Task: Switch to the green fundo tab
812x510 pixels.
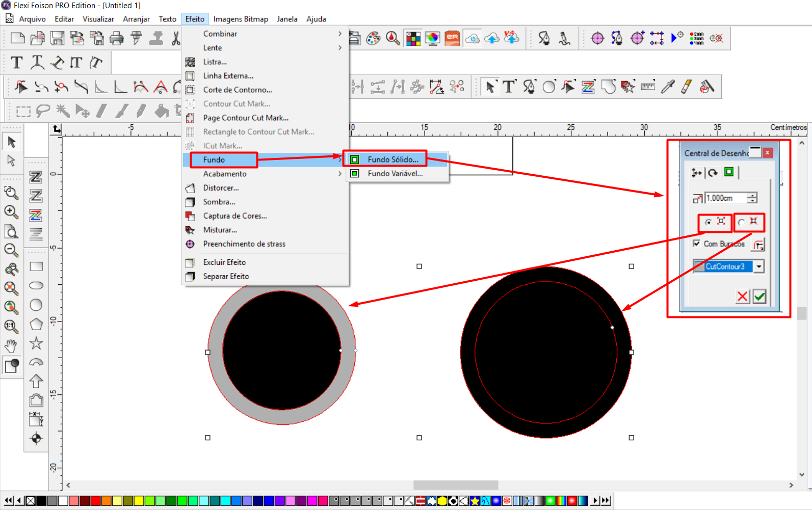Action: point(729,172)
